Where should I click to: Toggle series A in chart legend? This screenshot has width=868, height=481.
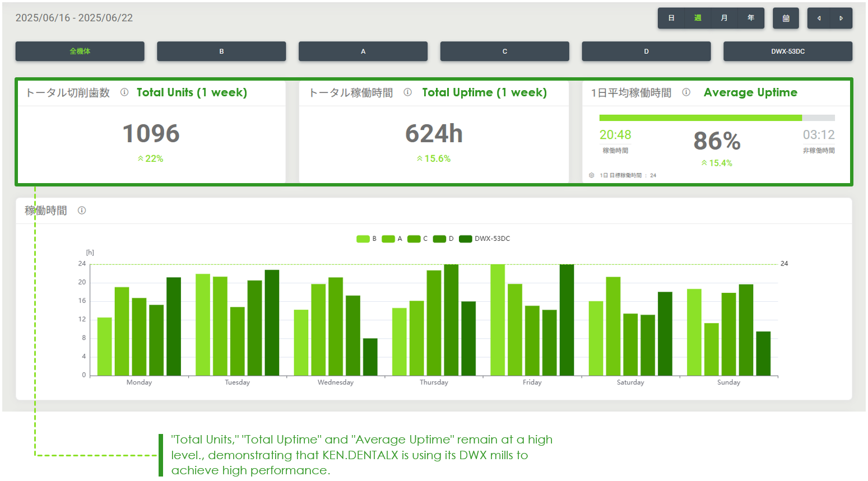coord(392,239)
